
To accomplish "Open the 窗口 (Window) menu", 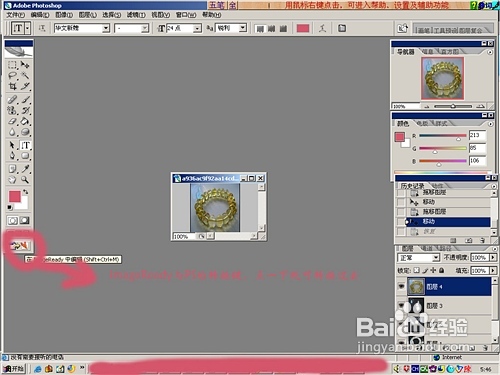I will tap(186, 15).
